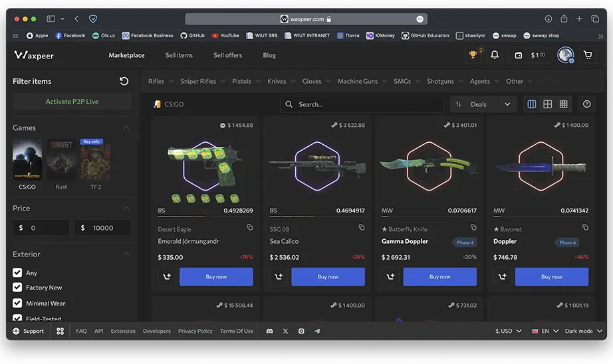The image size is (613, 364).
Task: Switch to the four-tile grid view
Action: (x=548, y=104)
